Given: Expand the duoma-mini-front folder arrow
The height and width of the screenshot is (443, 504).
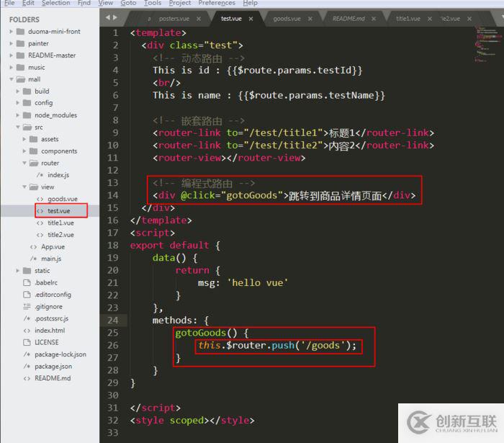Looking at the screenshot, I should click(x=12, y=32).
